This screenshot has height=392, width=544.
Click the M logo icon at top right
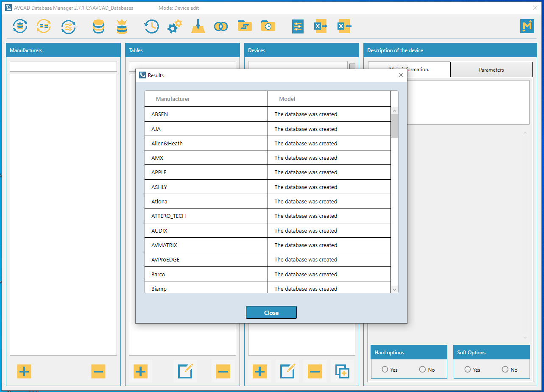point(527,26)
